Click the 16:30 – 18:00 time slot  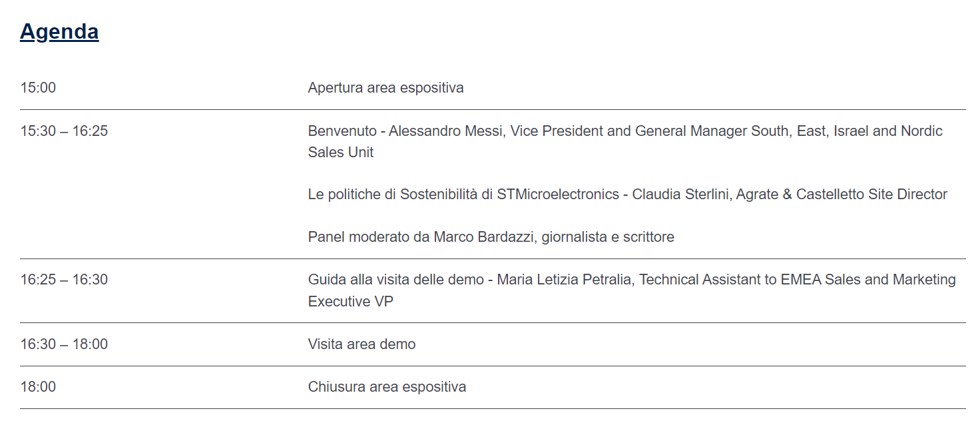pyautogui.click(x=64, y=344)
